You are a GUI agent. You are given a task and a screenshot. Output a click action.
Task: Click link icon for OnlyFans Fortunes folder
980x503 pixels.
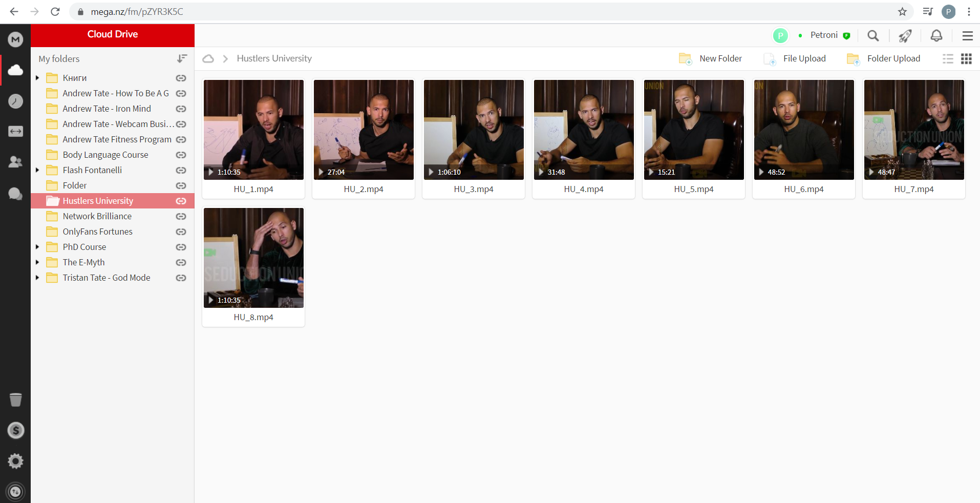pos(181,232)
